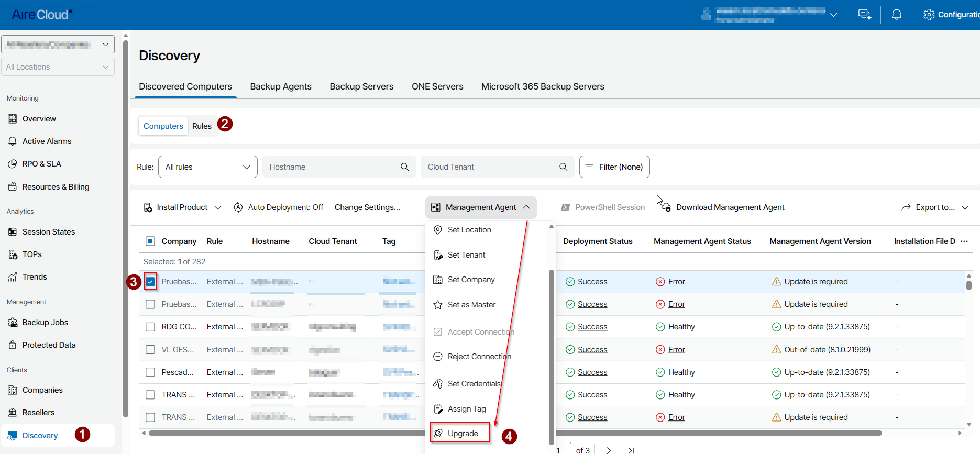980x454 pixels.
Task: Open Microsoft 365 Backup Servers tab
Action: tap(543, 86)
